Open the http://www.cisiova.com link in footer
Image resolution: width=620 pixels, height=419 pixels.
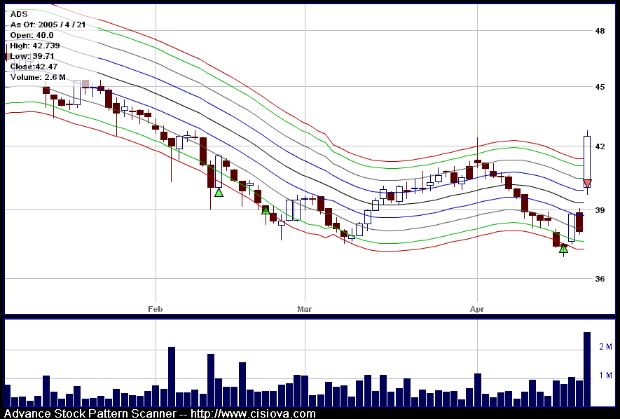253,414
